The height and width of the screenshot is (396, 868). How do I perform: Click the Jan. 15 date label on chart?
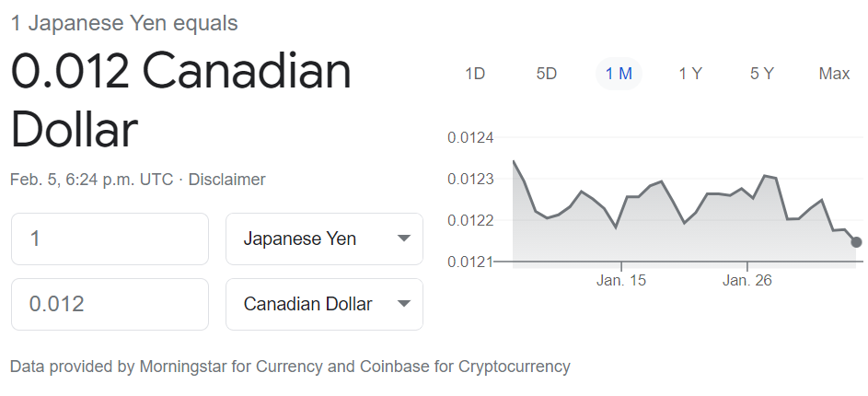pos(621,280)
